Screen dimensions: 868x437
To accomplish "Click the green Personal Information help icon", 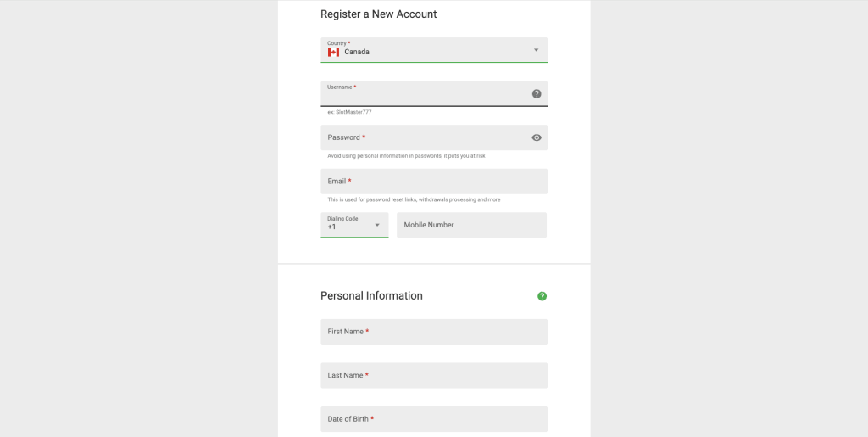I will [x=542, y=296].
